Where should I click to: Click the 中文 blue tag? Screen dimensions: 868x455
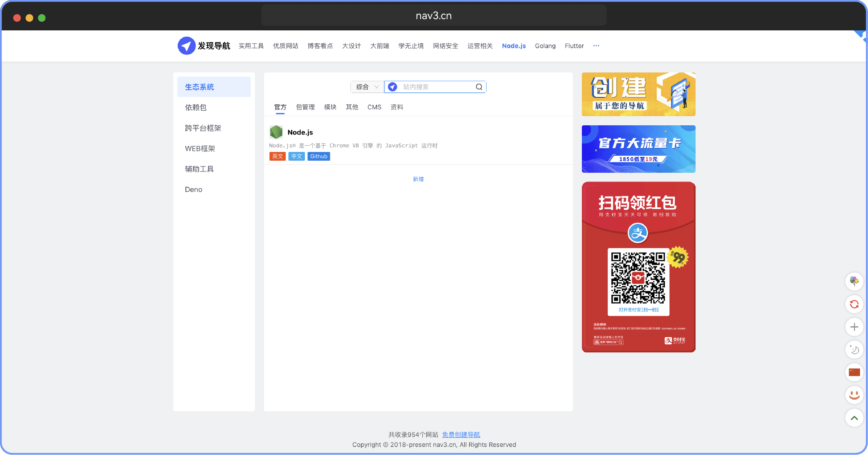pyautogui.click(x=297, y=157)
